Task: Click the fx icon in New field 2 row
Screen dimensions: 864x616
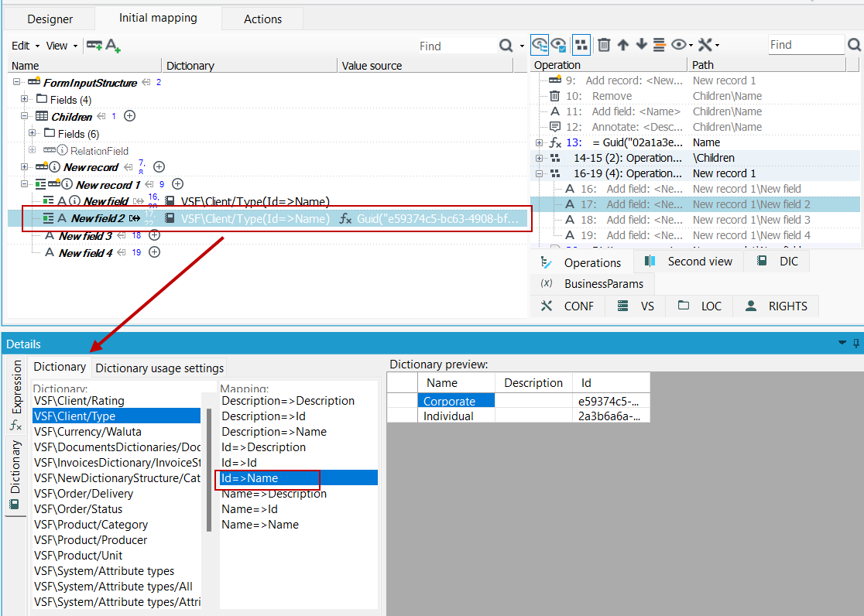Action: [345, 219]
